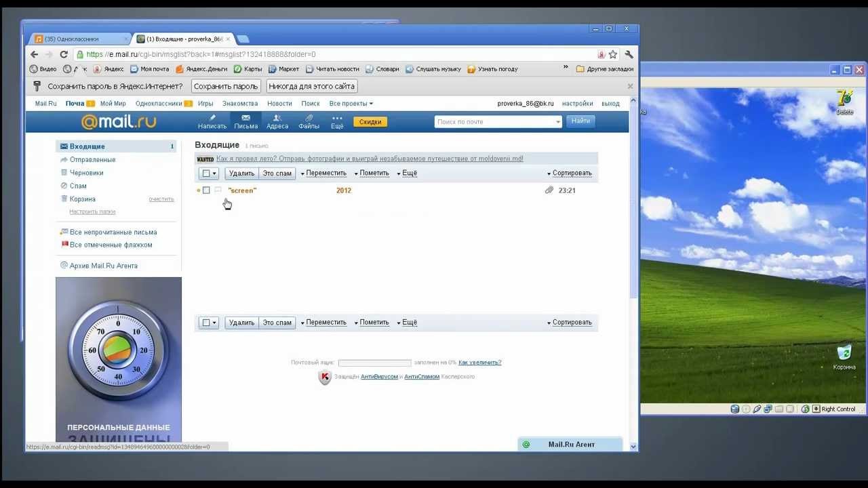
Task: Expand the top Ещё dropdown above the letter list
Action: click(407, 174)
